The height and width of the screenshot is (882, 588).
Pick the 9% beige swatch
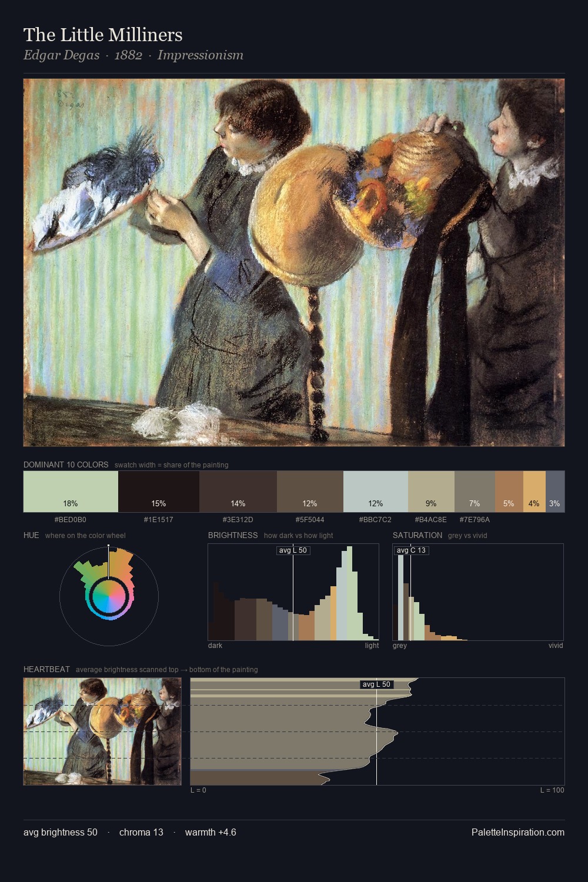click(431, 492)
